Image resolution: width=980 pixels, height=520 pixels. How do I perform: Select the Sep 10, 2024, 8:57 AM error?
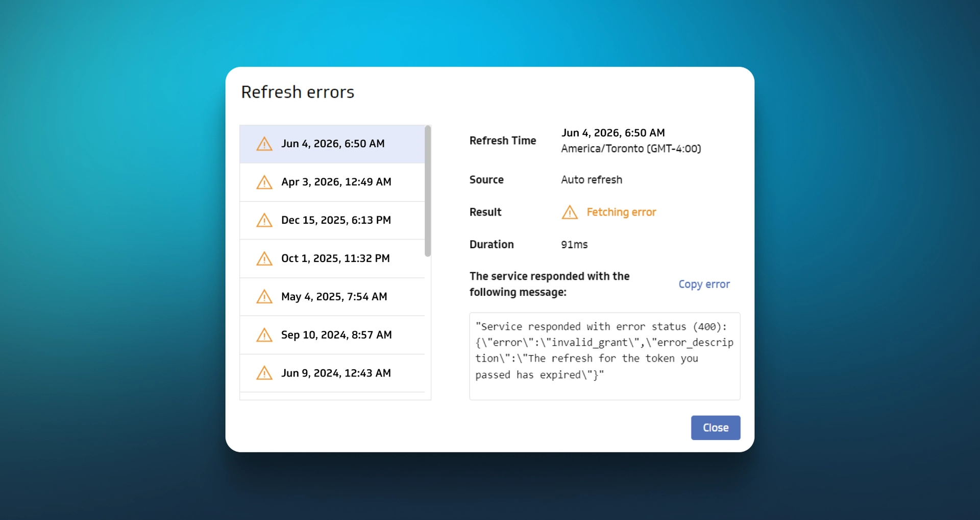[332, 335]
